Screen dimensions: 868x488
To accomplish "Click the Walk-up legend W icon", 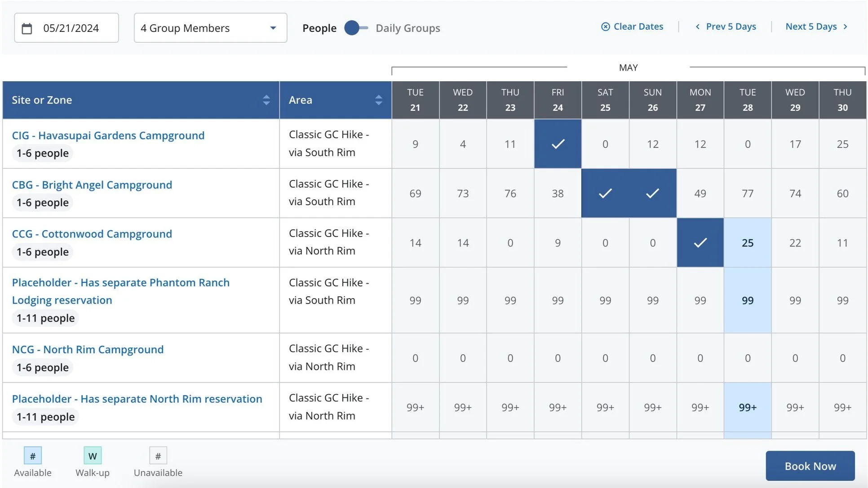I will click(x=93, y=456).
